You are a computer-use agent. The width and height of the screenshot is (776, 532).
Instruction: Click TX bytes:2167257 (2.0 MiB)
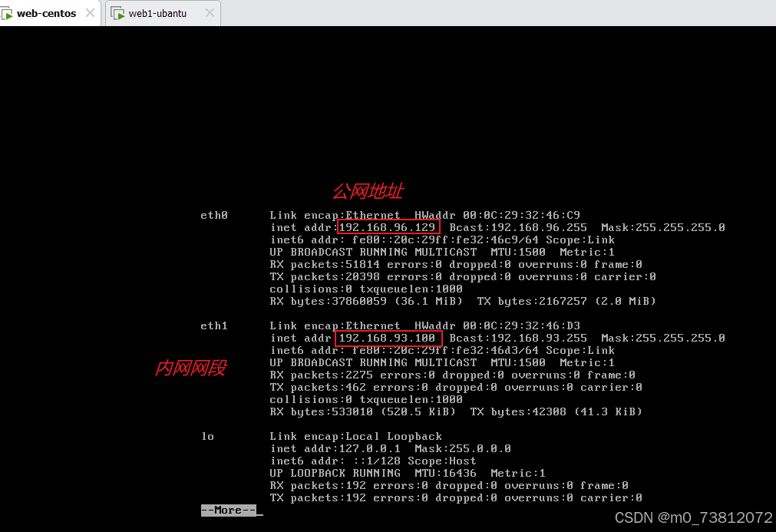tap(566, 302)
